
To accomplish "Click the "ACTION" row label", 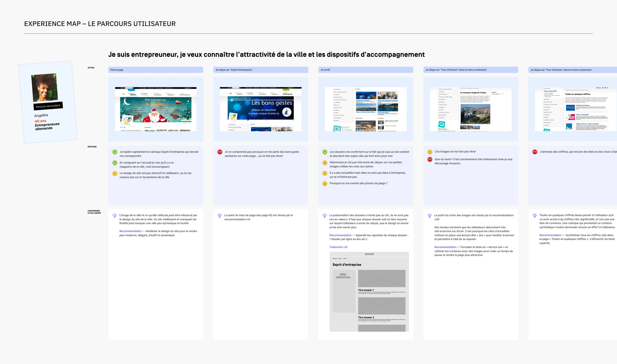I will [91, 68].
